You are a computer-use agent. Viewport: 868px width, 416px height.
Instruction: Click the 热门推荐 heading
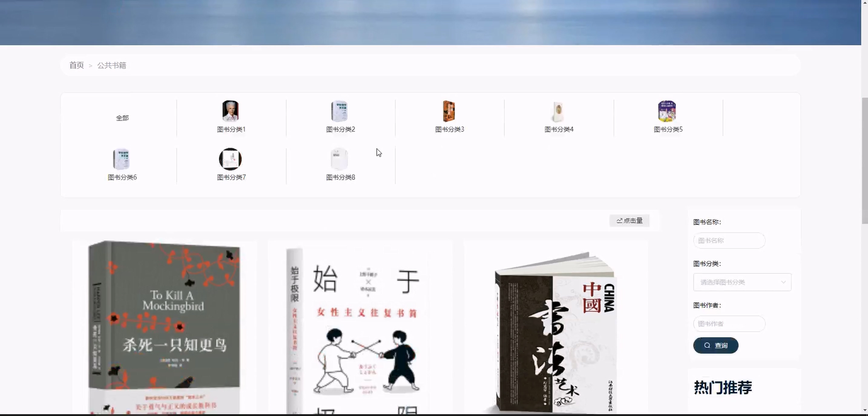(x=723, y=387)
